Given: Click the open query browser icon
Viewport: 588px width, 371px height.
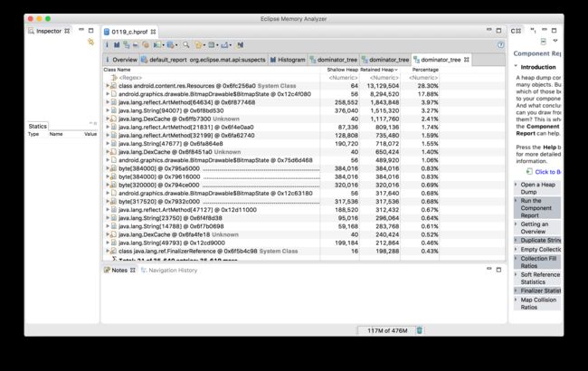Looking at the screenshot, I should (x=170, y=45).
